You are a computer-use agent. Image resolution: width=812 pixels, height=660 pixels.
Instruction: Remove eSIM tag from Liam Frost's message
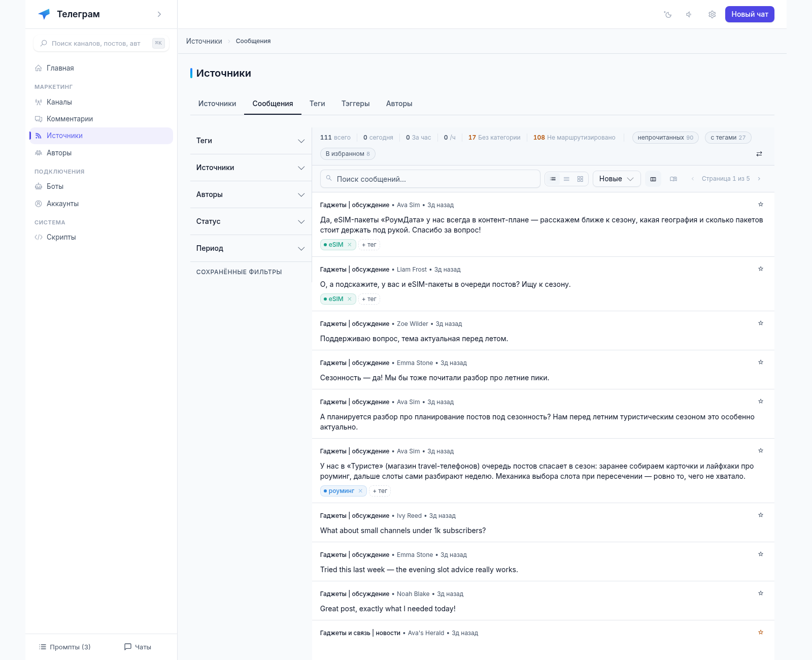click(350, 299)
